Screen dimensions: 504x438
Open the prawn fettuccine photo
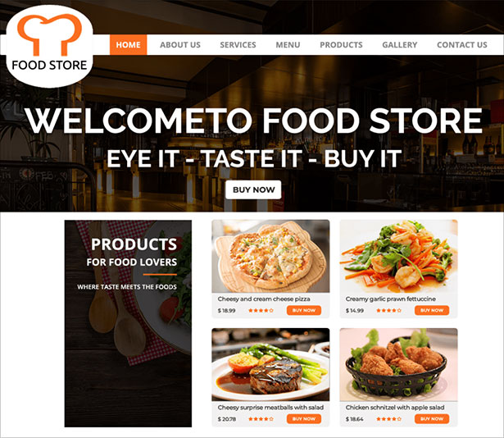click(x=398, y=256)
